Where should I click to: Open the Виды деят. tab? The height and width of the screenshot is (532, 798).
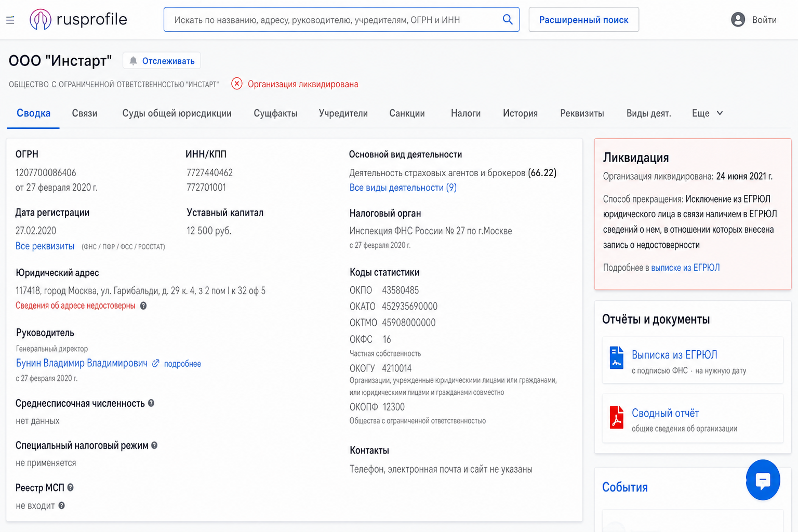pyautogui.click(x=648, y=113)
